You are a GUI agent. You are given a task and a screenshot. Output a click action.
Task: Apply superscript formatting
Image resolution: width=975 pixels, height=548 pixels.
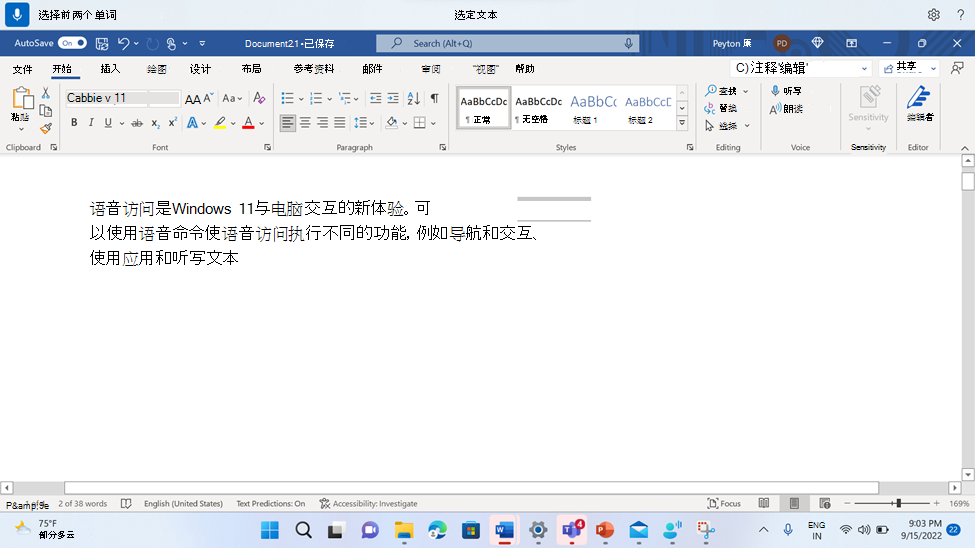(x=173, y=123)
